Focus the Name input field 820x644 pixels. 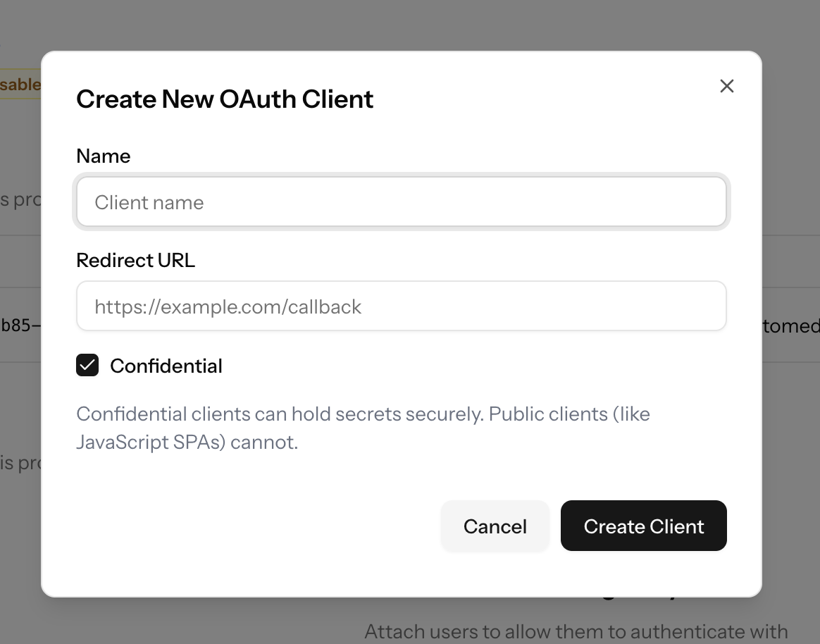pos(402,202)
